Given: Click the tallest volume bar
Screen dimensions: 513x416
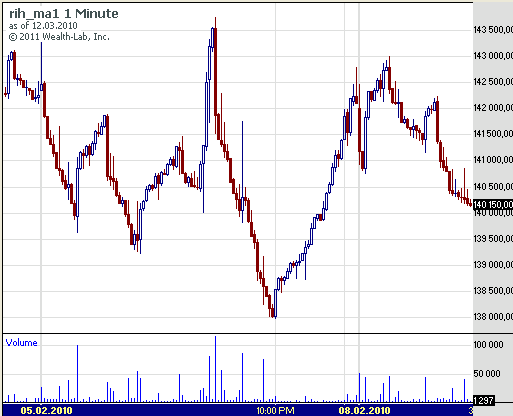Looking at the screenshot, I should 215,369.
